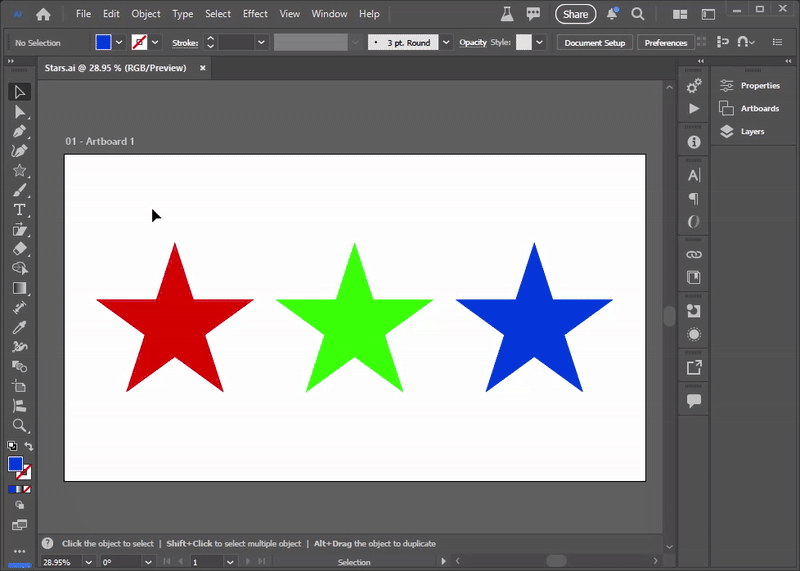
Task: Select the Zoom tool in toolbar
Action: point(19,425)
